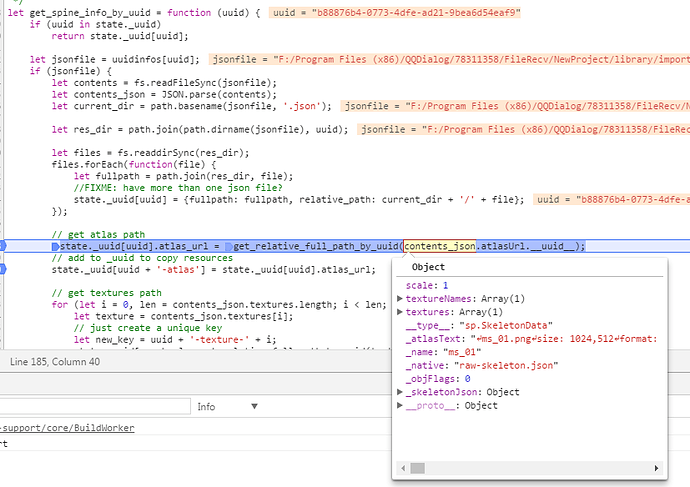Click the _name "ms_01" property
The height and width of the screenshot is (487, 690).
click(443, 352)
